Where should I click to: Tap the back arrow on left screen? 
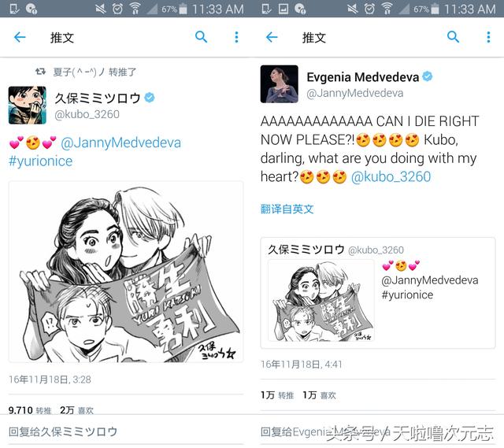(20, 37)
